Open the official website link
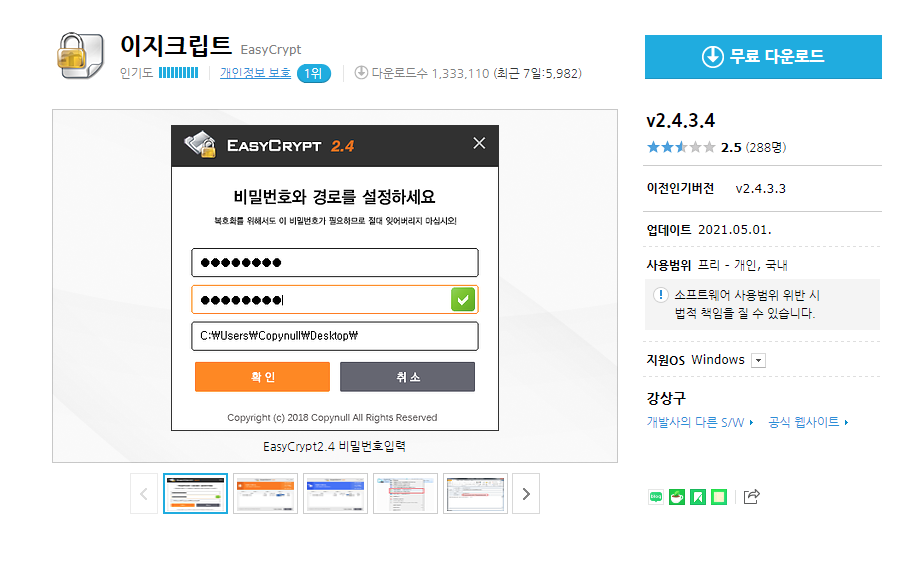This screenshot has height=564, width=911. [x=808, y=422]
